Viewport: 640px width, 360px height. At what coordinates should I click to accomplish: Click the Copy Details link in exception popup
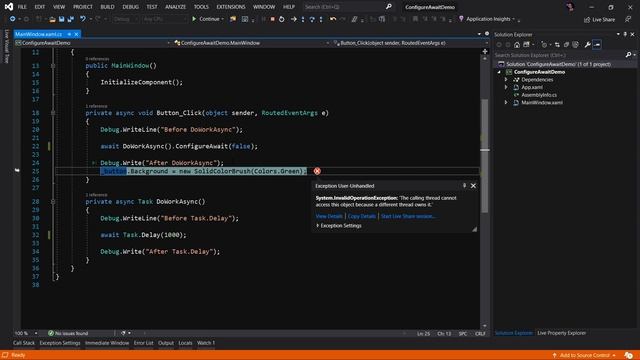pyautogui.click(x=362, y=216)
